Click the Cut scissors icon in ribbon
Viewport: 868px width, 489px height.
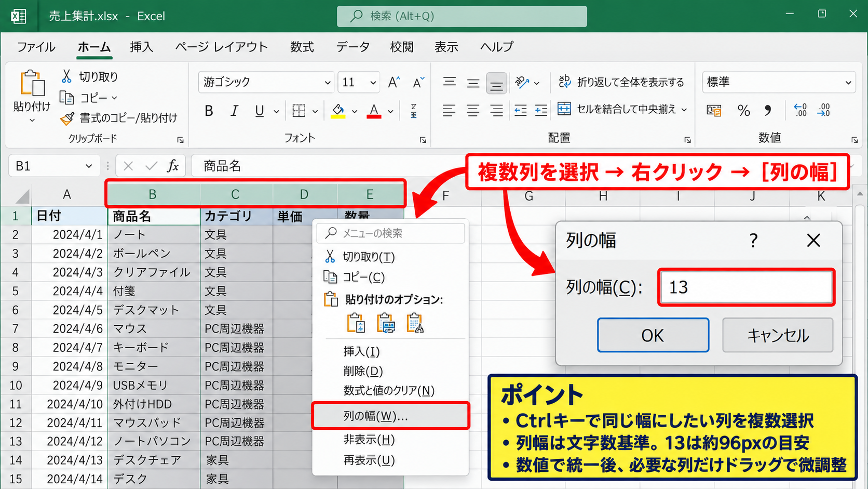point(66,76)
